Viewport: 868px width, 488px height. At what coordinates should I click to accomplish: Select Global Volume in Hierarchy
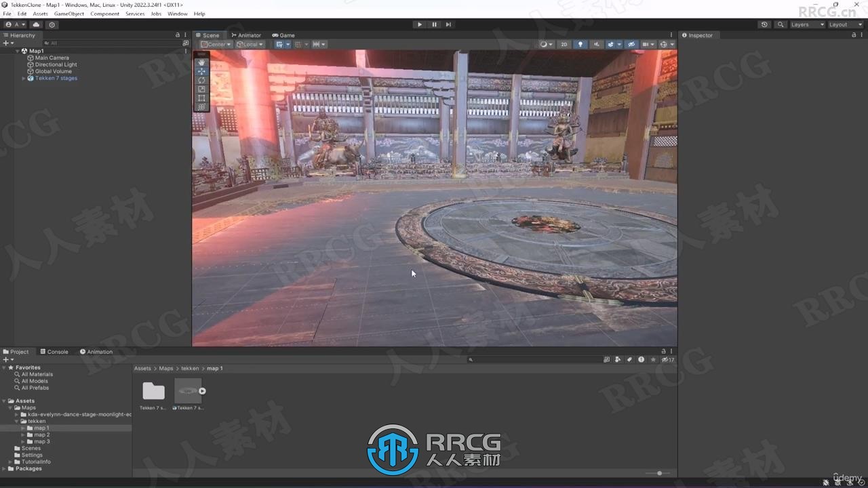[54, 71]
